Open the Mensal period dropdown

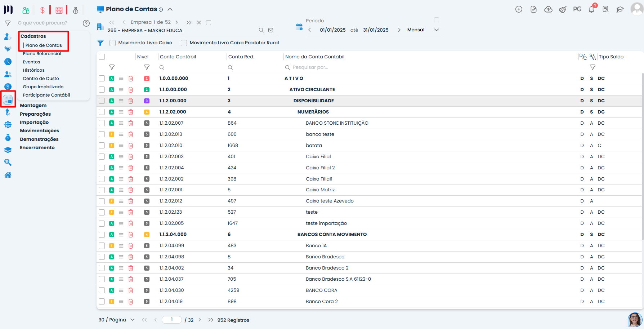pyautogui.click(x=437, y=30)
